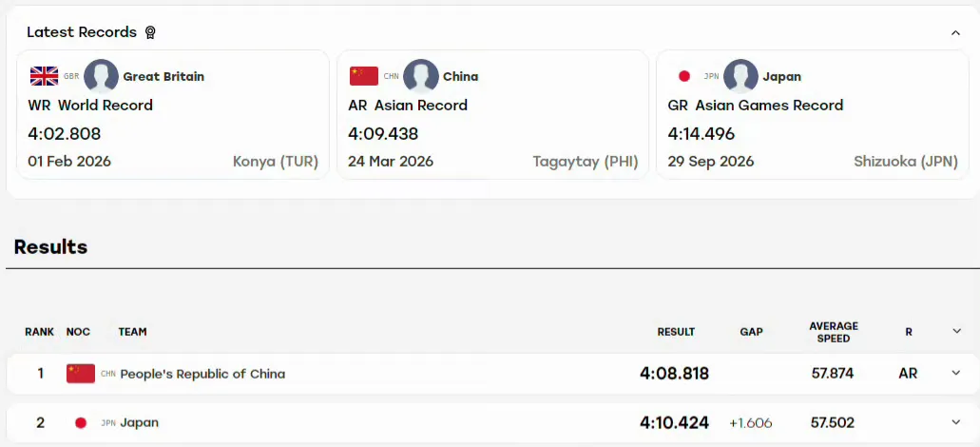Viewport: 980px width, 447px height.
Task: Click the China flag in Asian Record card
Action: [364, 76]
